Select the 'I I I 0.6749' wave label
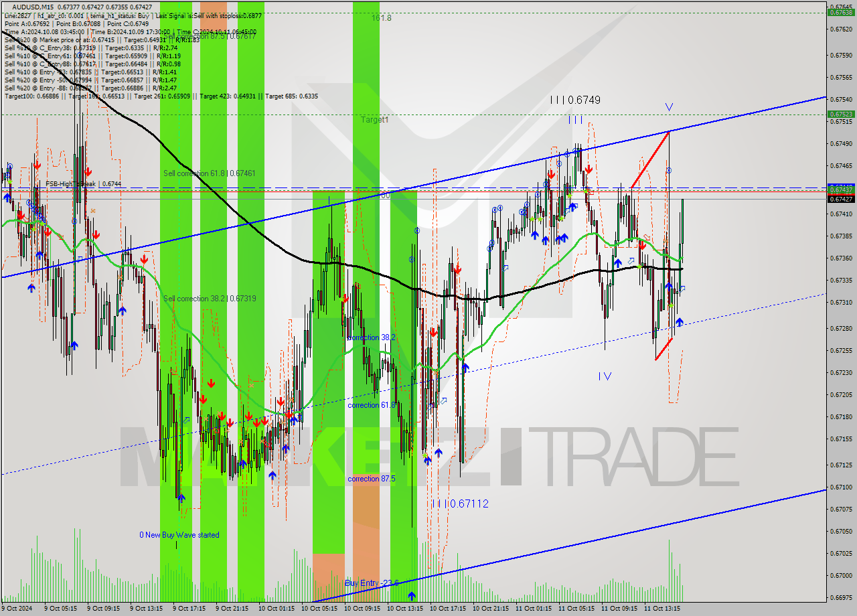This screenshot has width=857, height=616. (575, 100)
